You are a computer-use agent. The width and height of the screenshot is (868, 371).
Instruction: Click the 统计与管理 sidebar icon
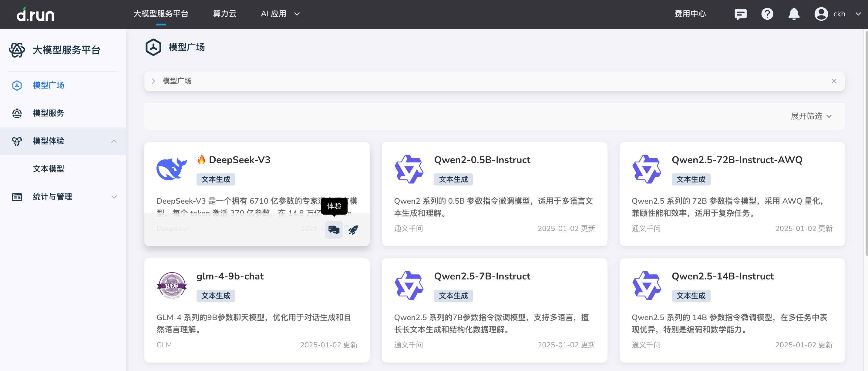[17, 197]
